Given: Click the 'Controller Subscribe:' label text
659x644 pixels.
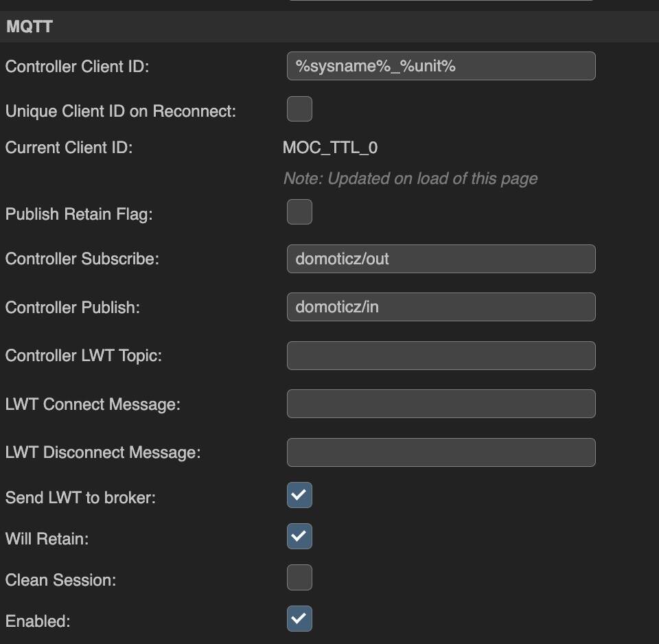Looking at the screenshot, I should [x=82, y=259].
